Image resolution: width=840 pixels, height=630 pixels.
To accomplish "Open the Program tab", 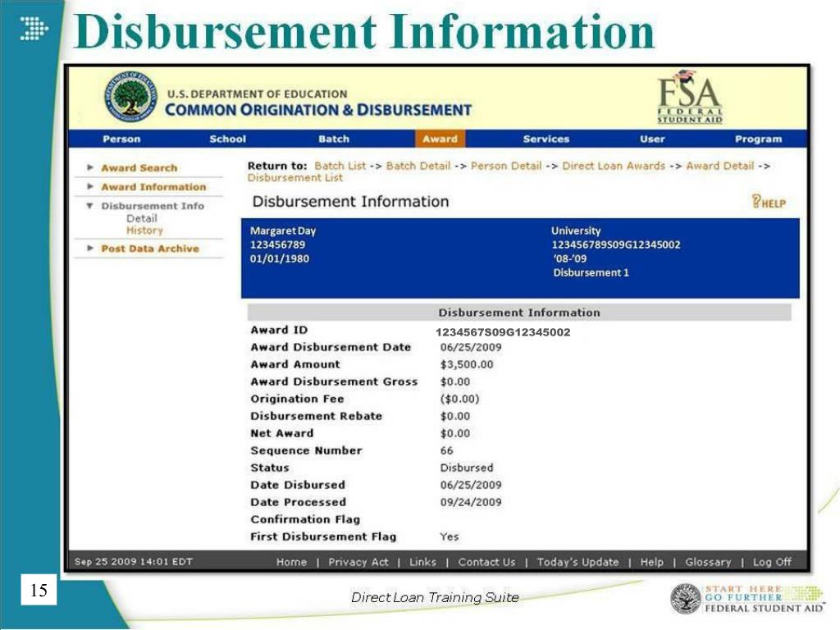I will [x=758, y=139].
